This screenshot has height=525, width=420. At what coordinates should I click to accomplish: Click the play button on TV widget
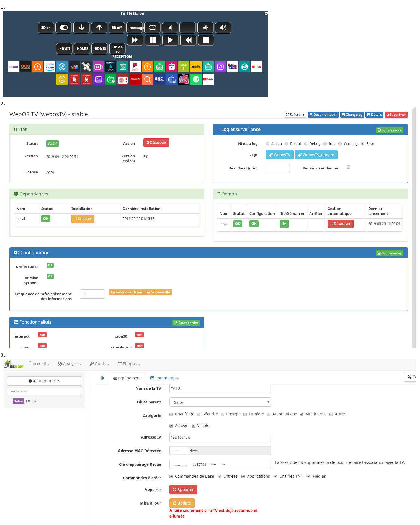point(171,40)
